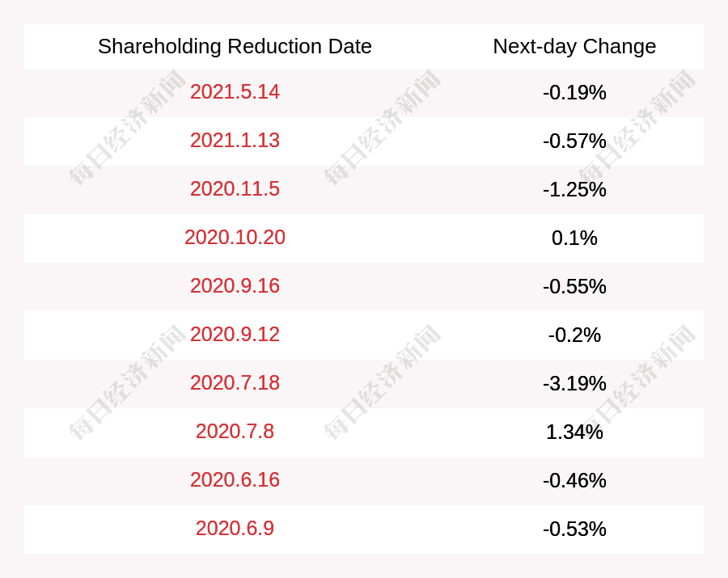Click the 2020.11.5 date link
Viewport: 728px width, 578px height.
click(235, 189)
